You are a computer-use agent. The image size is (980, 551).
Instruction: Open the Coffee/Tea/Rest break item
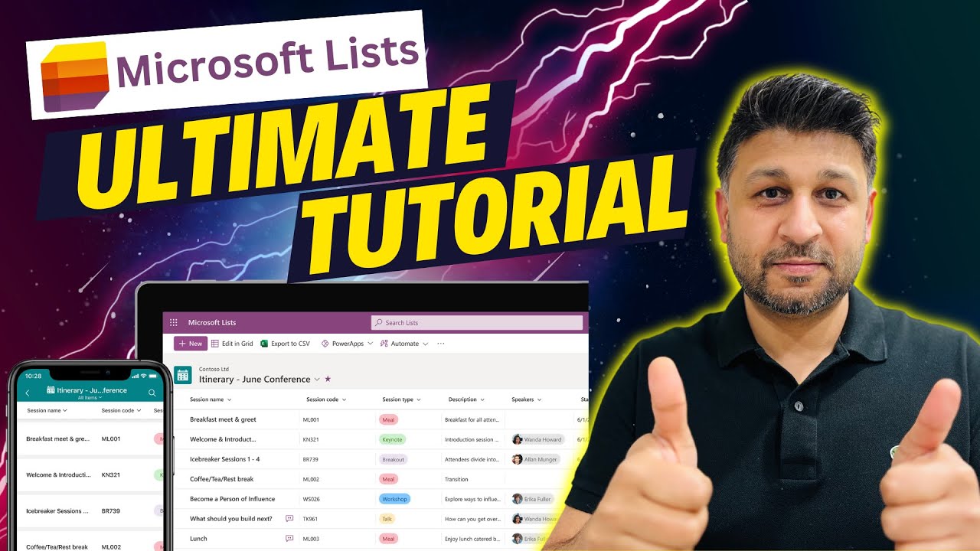coord(221,479)
